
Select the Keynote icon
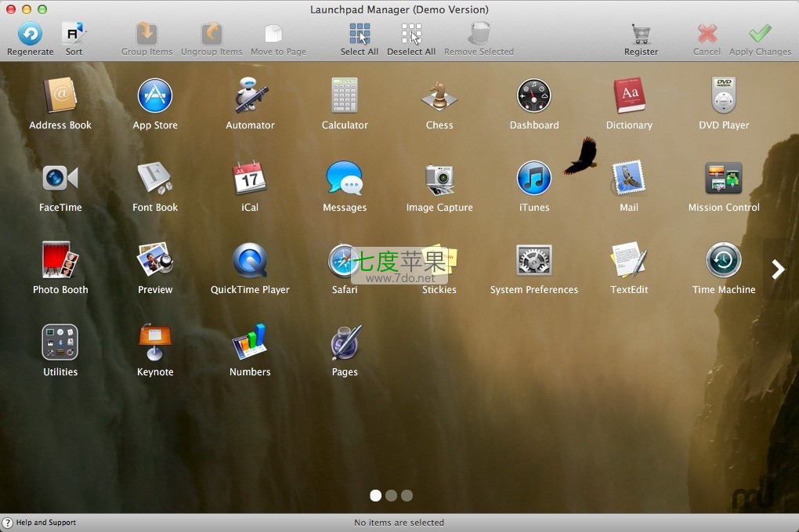coord(155,342)
